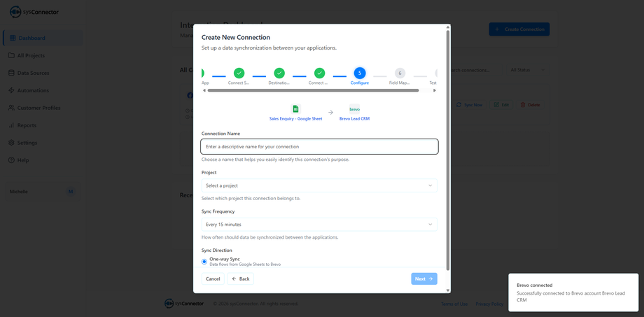644x317 pixels.
Task: Click the Next button
Action: pos(424,279)
